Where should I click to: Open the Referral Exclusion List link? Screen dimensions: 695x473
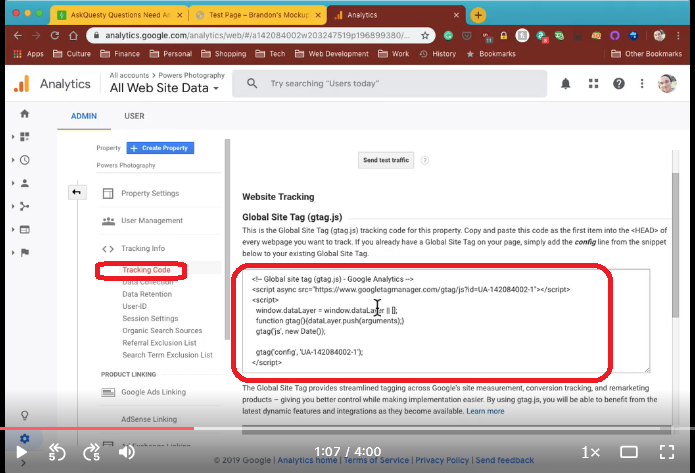coord(160,343)
